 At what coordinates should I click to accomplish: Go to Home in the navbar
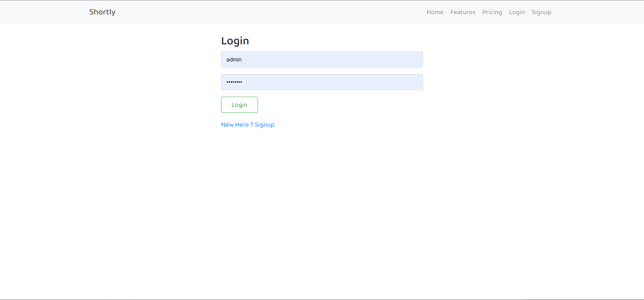pyautogui.click(x=435, y=12)
